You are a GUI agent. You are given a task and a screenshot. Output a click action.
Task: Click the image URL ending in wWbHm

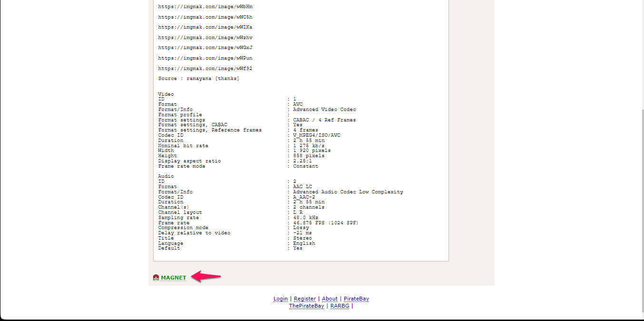tap(205, 7)
